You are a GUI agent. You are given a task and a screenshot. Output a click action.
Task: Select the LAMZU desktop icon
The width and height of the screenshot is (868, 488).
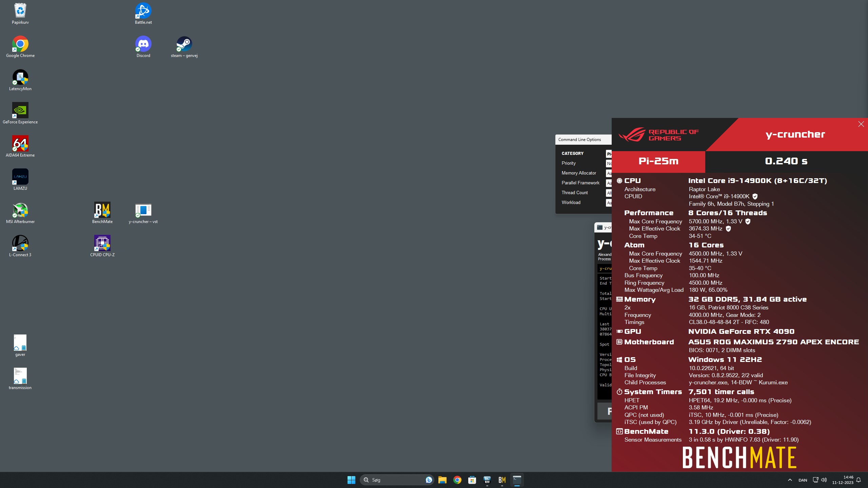tap(20, 180)
